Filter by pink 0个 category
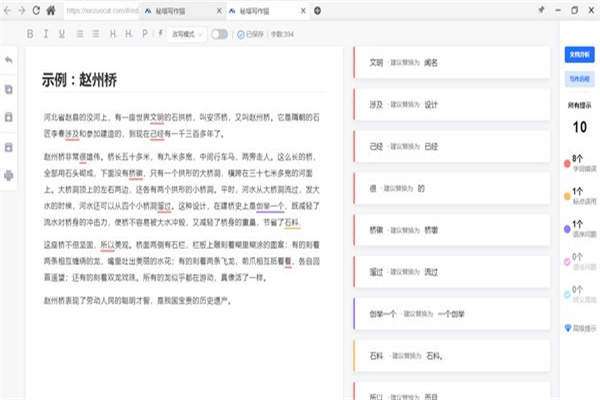The width and height of the screenshot is (600, 400). click(580, 262)
